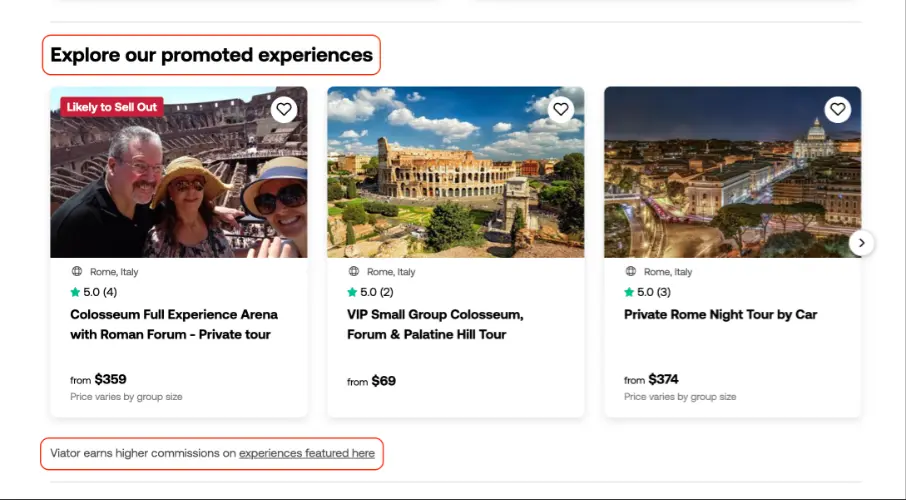Select the from $69 price
Image resolution: width=906 pixels, height=500 pixels.
coord(372,381)
